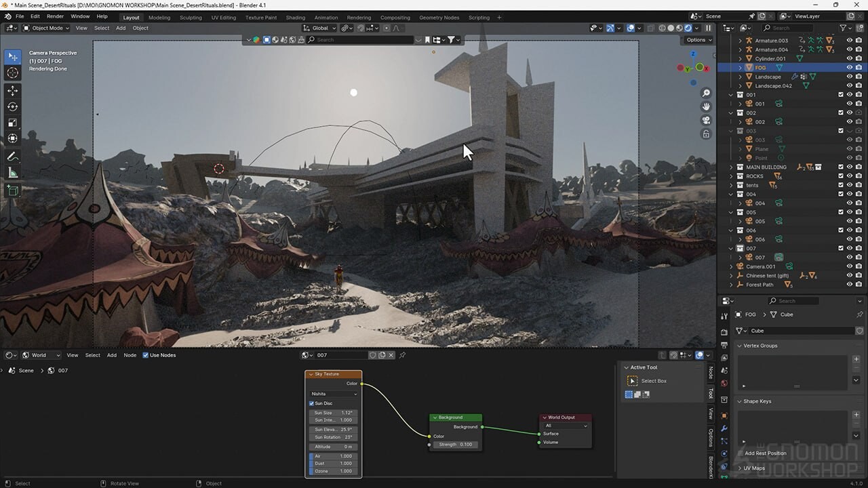Open the Render menu

[55, 16]
